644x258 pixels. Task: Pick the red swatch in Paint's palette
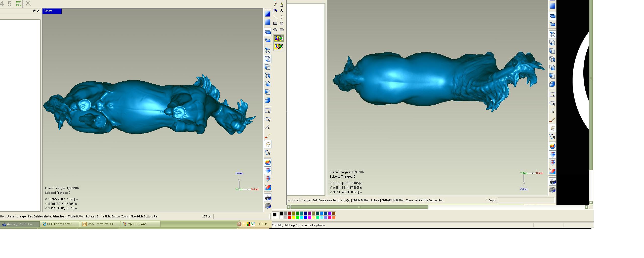coord(289,217)
